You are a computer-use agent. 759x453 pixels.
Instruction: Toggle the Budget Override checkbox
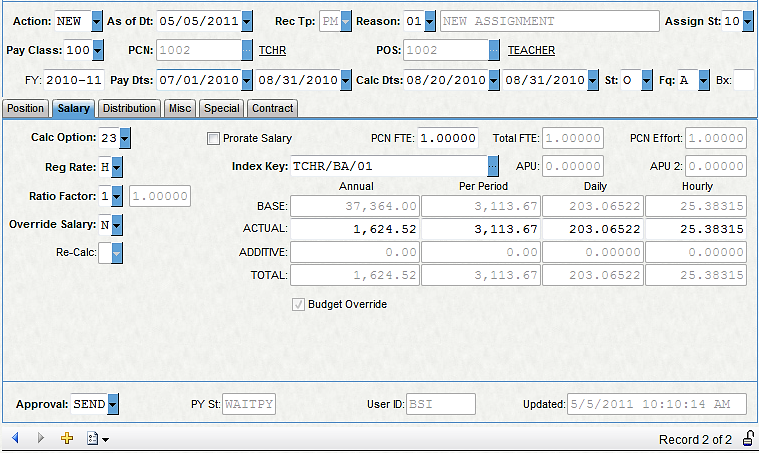(299, 304)
